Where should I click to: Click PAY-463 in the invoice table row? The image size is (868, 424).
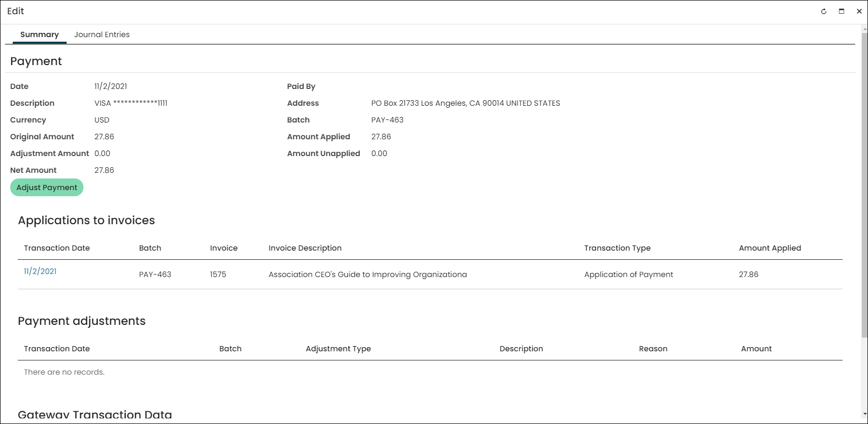(155, 275)
